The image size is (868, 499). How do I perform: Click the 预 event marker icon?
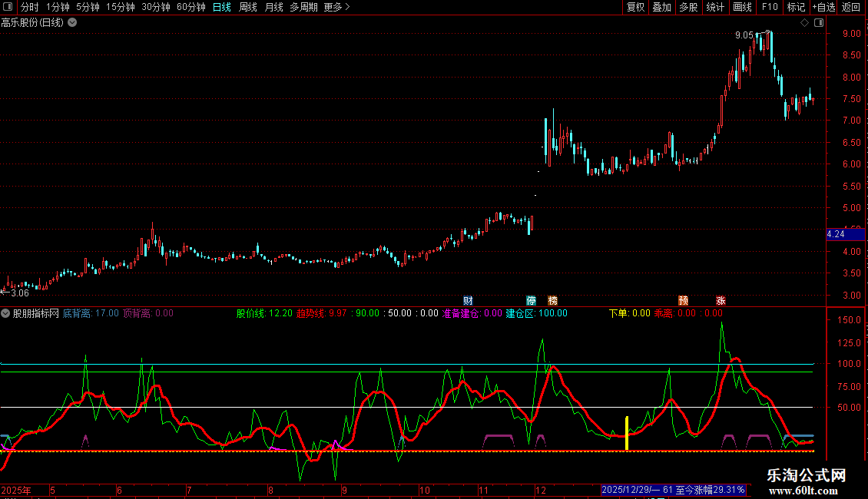683,300
